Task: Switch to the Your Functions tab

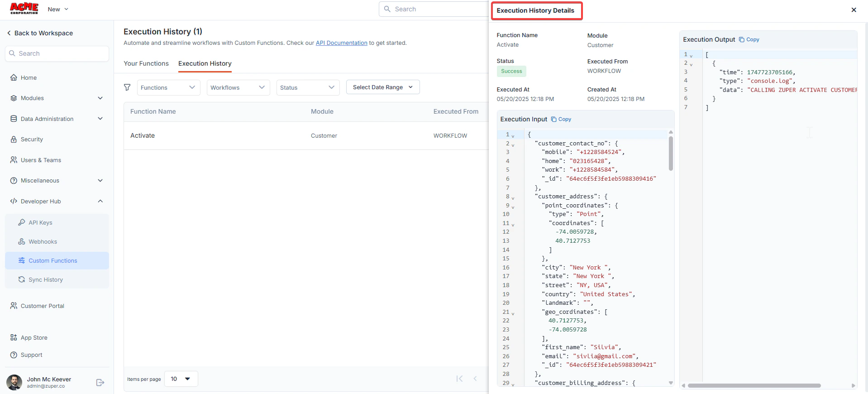Action: (x=146, y=63)
